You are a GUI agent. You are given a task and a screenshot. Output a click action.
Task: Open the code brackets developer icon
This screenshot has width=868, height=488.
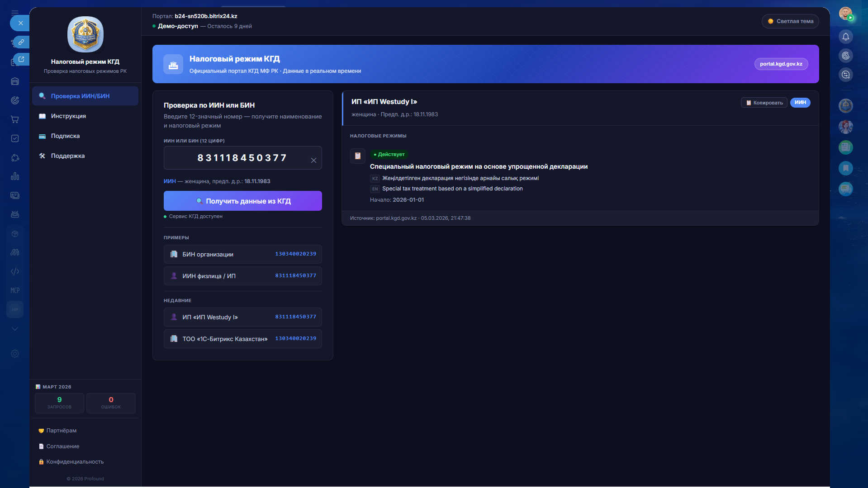[15, 271]
